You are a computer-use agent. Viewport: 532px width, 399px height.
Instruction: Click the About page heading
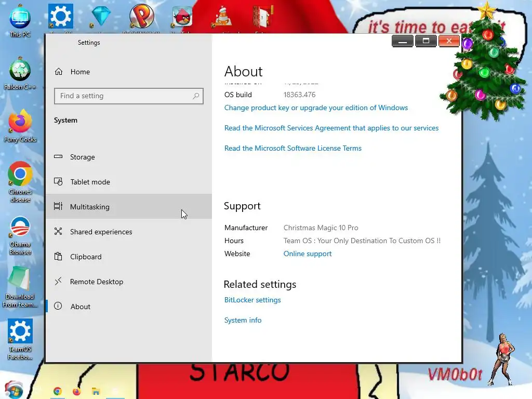click(243, 72)
